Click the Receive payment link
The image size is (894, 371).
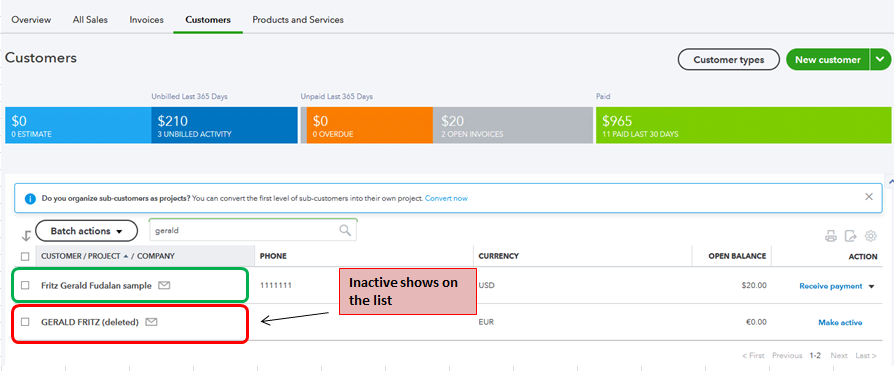831,286
